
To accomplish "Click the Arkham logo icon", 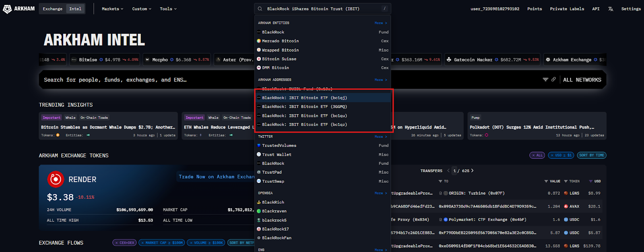I will click(x=7, y=9).
